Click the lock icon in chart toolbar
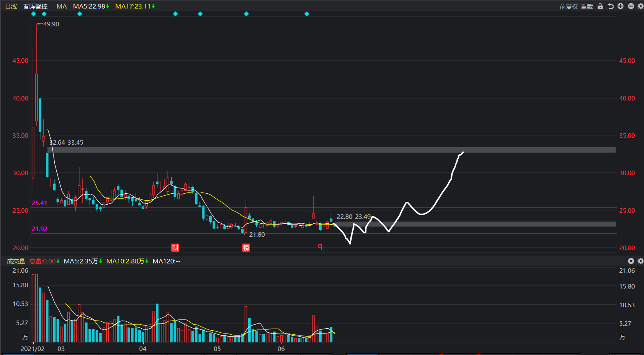Viewport: 644px width, 355px height. 600,6
